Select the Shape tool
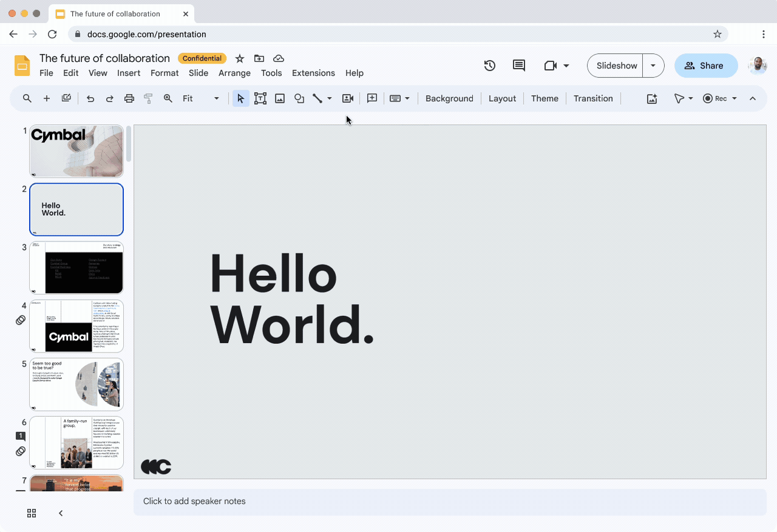The image size is (777, 532). click(299, 98)
